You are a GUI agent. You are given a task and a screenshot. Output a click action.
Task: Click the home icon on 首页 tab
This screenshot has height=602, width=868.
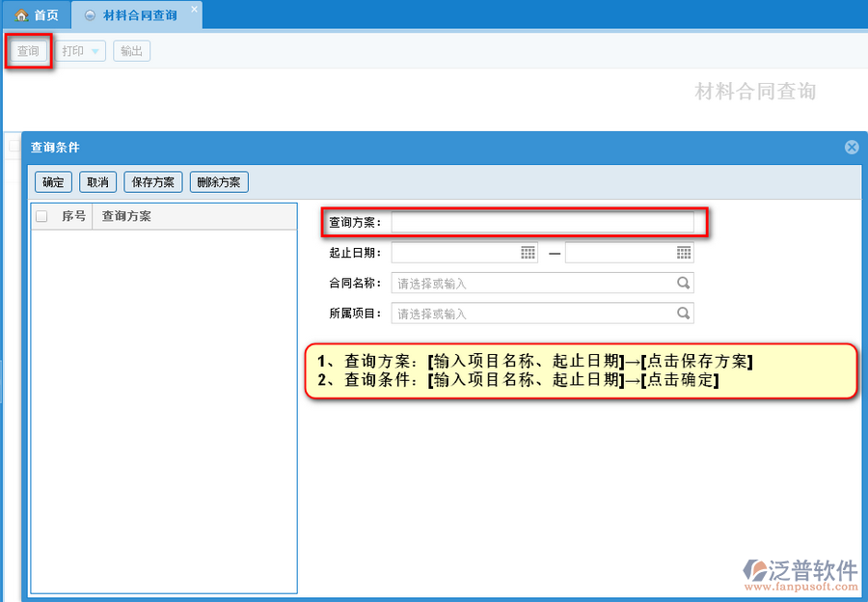21,15
